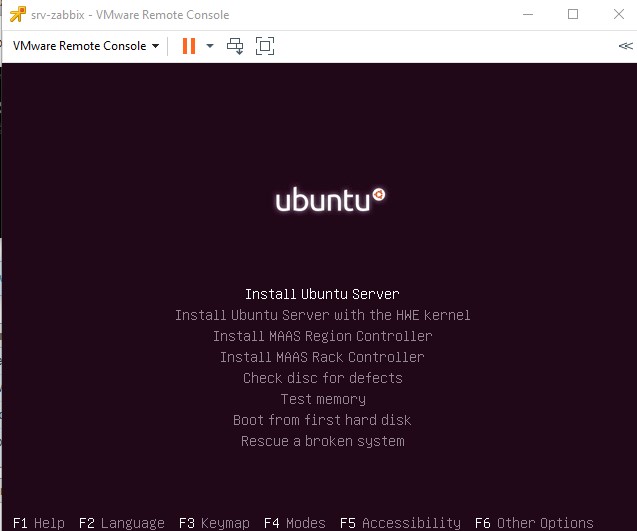Viewport: 637px width, 531px height.
Task: Enter full screen mode
Action: coord(265,46)
